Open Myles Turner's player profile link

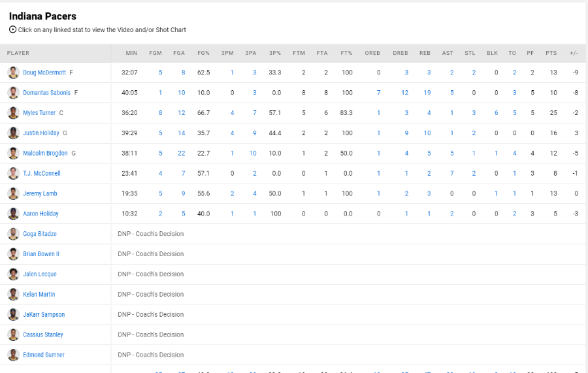click(x=39, y=113)
